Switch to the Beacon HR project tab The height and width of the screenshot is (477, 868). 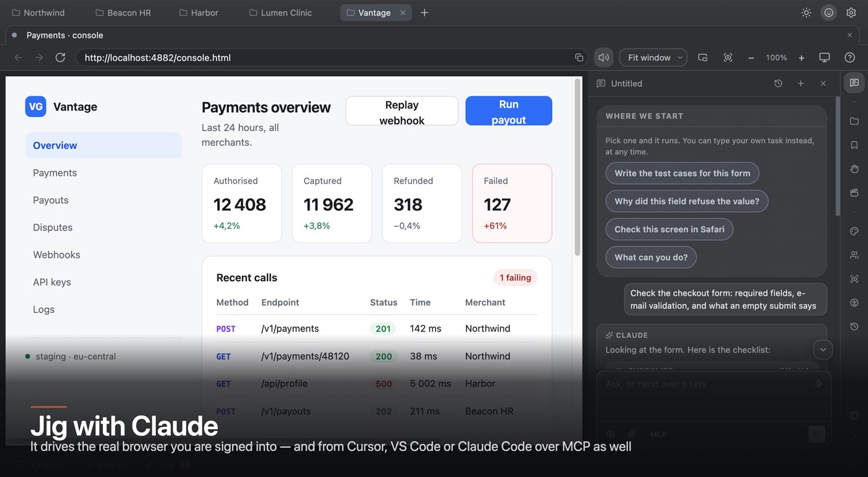[x=123, y=12]
